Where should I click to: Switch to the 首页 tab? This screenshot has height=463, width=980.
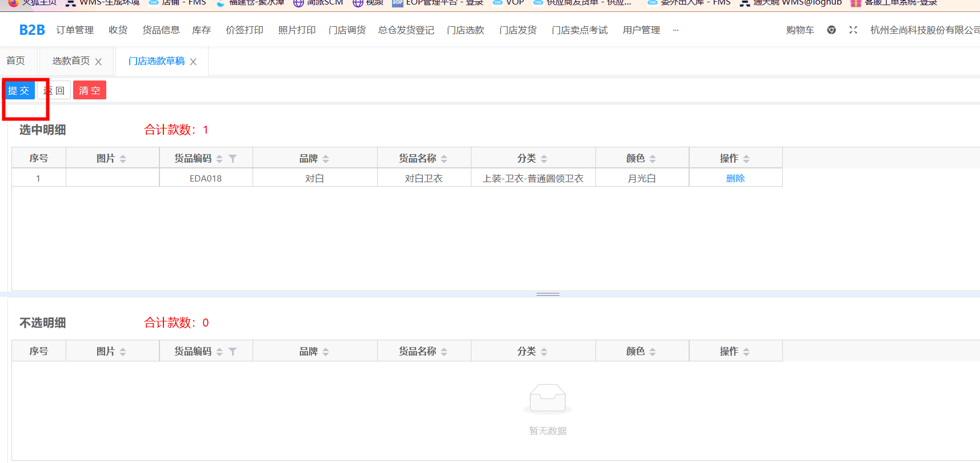pos(15,61)
